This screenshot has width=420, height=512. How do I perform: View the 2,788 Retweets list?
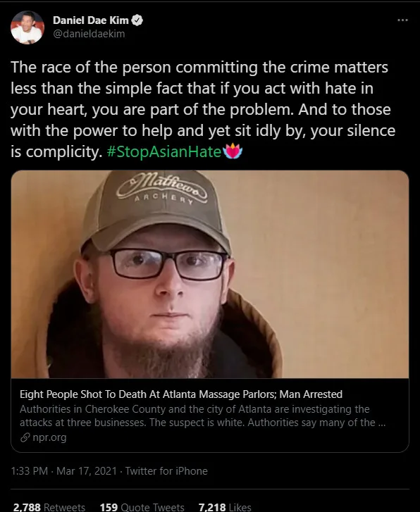[x=49, y=507]
